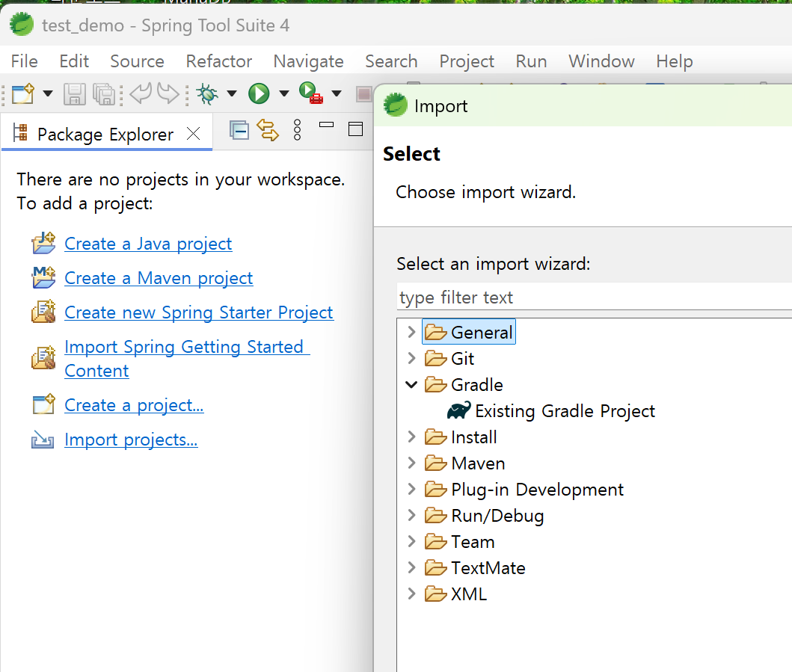Open the New wizard dropdown arrow
792x672 pixels.
tap(48, 93)
